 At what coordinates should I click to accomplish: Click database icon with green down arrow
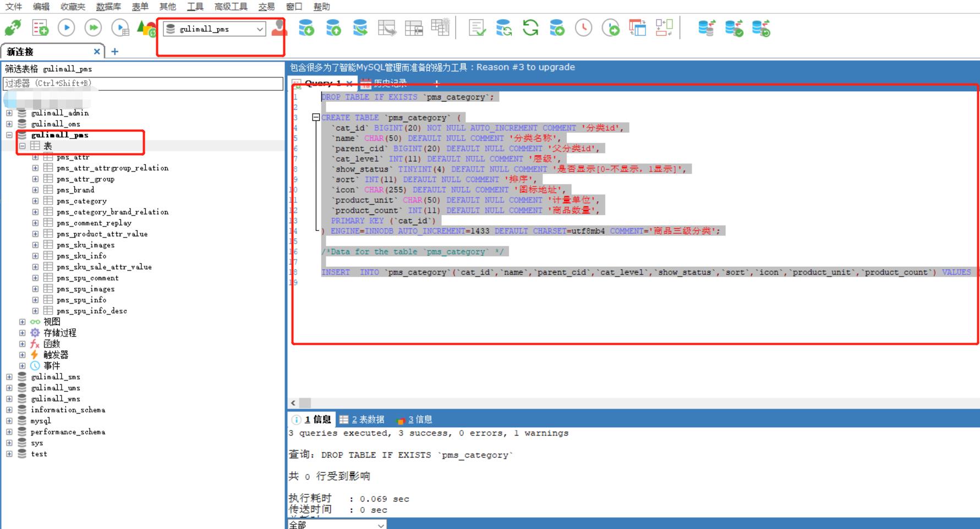click(306, 27)
